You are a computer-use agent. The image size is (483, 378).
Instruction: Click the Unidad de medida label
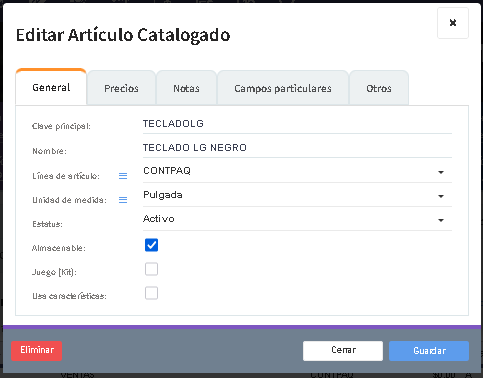pyautogui.click(x=69, y=200)
